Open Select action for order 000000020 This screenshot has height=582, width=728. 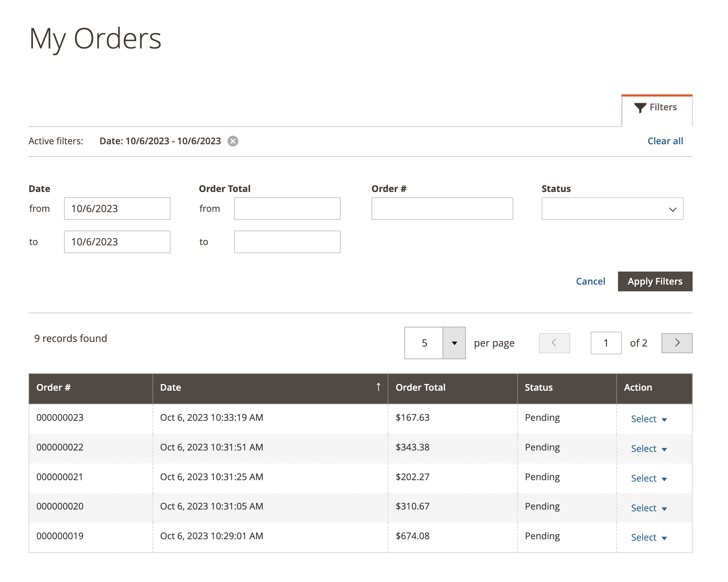tap(648, 508)
